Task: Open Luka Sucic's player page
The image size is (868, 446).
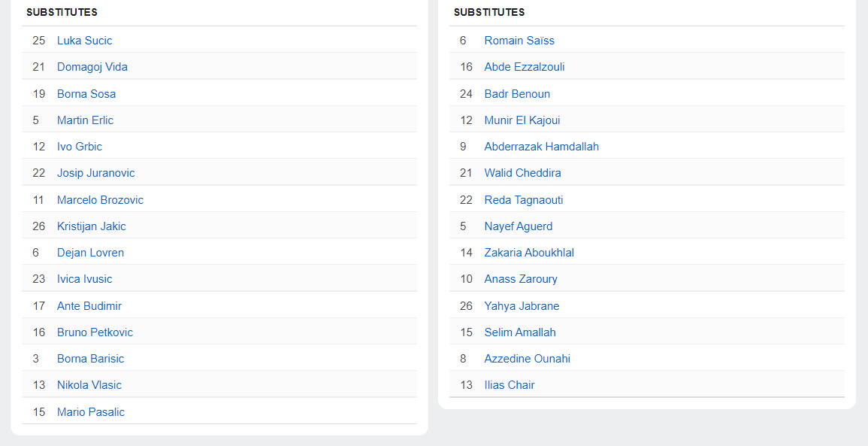Action: coord(84,41)
